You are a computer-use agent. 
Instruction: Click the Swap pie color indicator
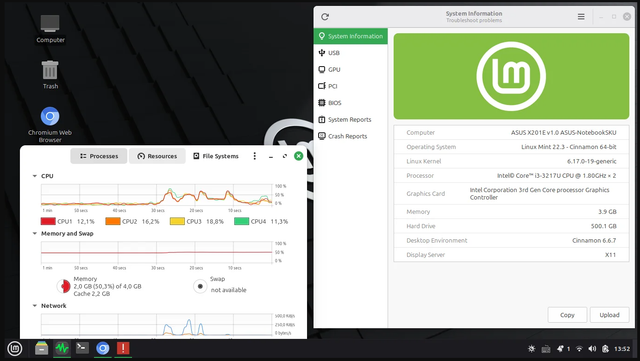(200, 286)
